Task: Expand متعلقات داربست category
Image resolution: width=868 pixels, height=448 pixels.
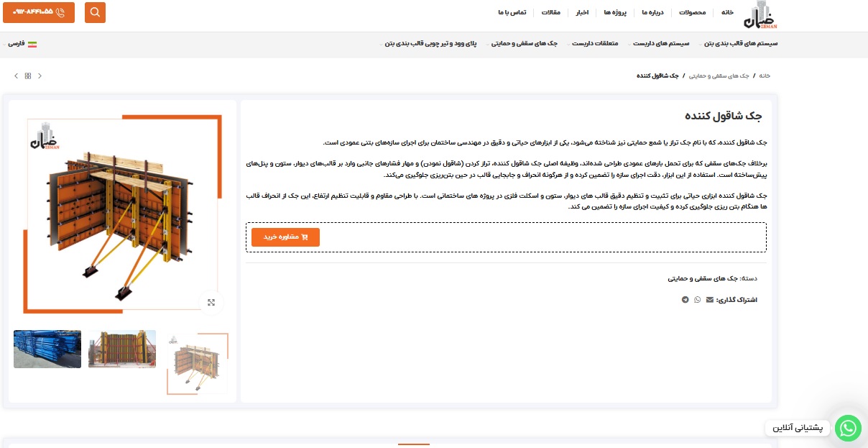Action: [594, 44]
